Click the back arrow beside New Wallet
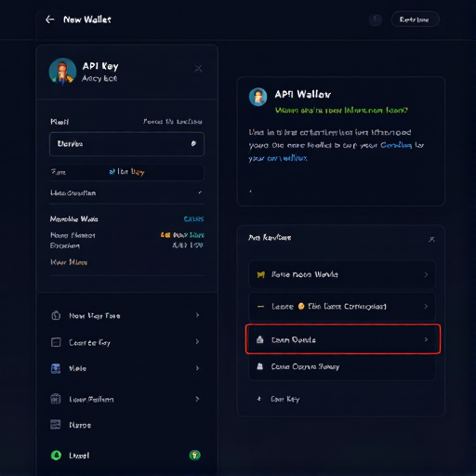Viewport: 476px width, 476px height. [50, 20]
